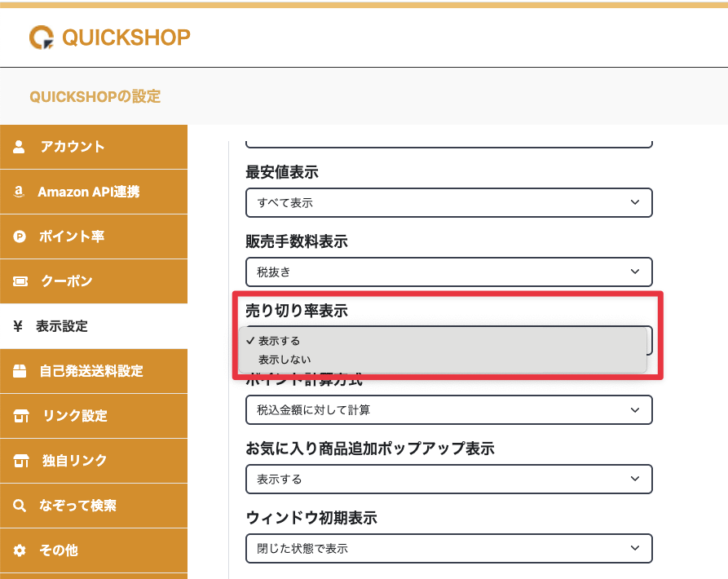Click the magnifier icon beside なぞって検索
The height and width of the screenshot is (579, 728).
pyautogui.click(x=20, y=506)
